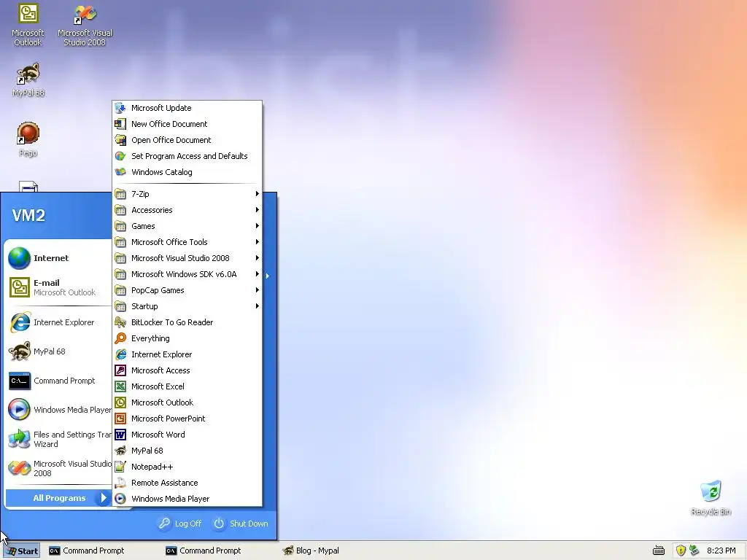Open Microsoft Word
The width and height of the screenshot is (747, 560).
pyautogui.click(x=187, y=435)
